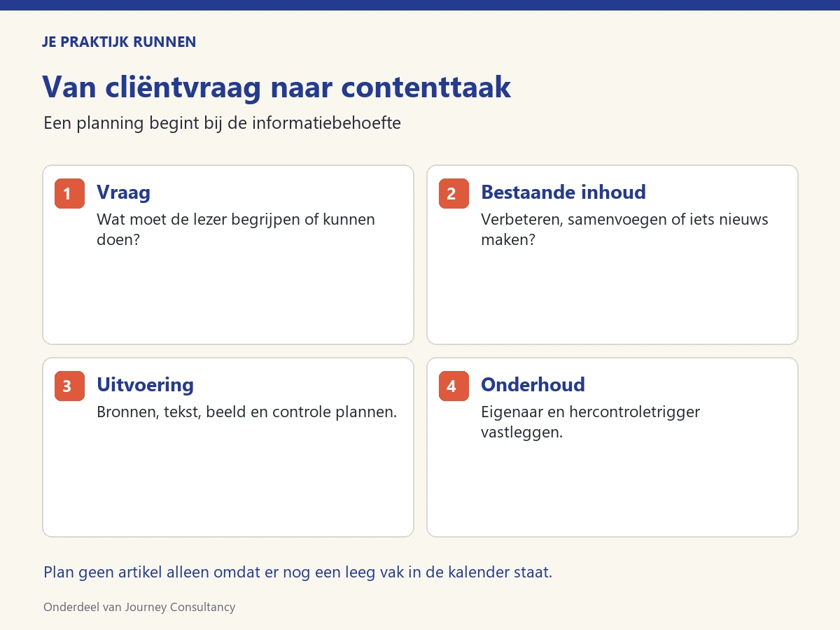Screen dimensions: 840x630
Task: Click the title 'Van cliëntvraag naar contenttaak'
Action: (276, 87)
